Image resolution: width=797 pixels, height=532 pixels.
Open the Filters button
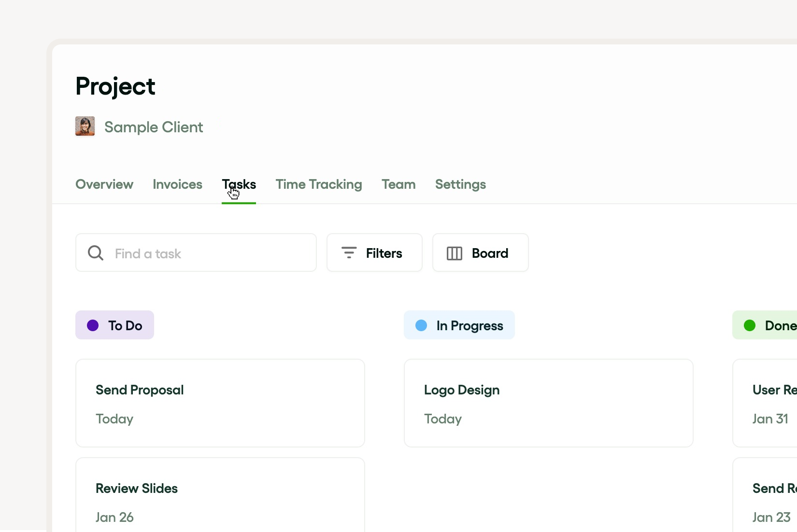tap(374, 253)
